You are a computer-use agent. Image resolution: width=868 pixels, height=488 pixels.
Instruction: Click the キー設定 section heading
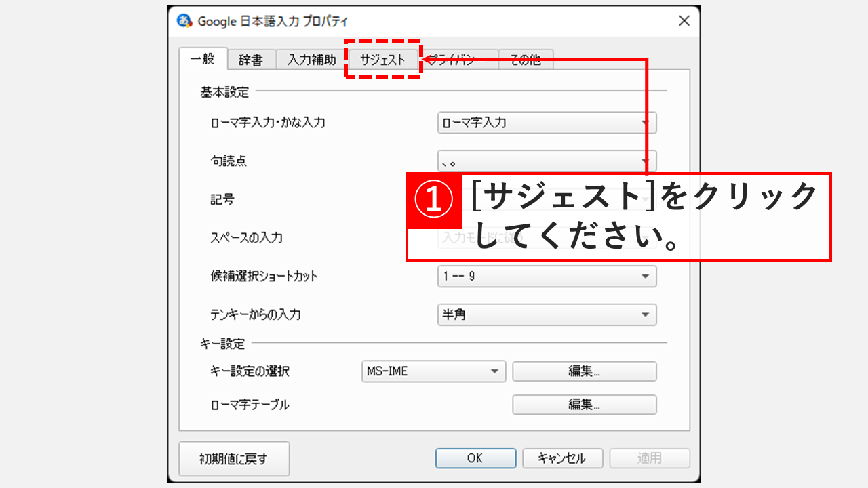click(x=222, y=344)
